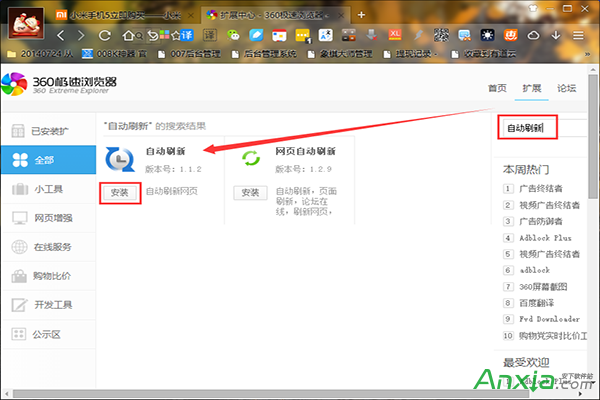Screen dimensions: 600x400
Task: Open 广告防御者 in weekly hot list
Action: pyautogui.click(x=541, y=221)
